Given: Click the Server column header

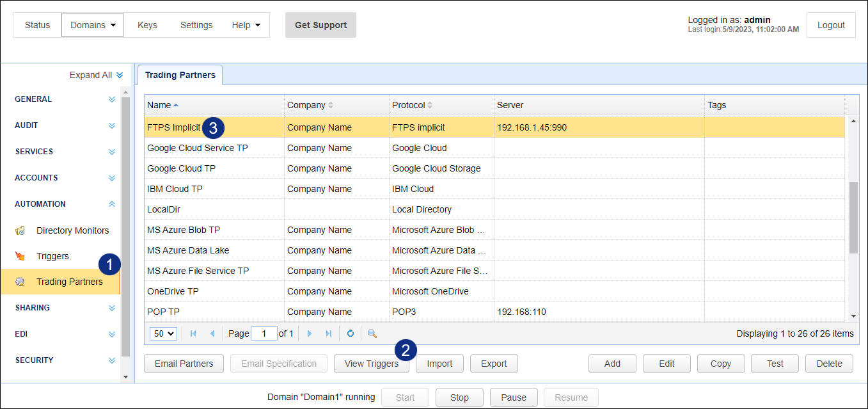Looking at the screenshot, I should click(x=599, y=105).
